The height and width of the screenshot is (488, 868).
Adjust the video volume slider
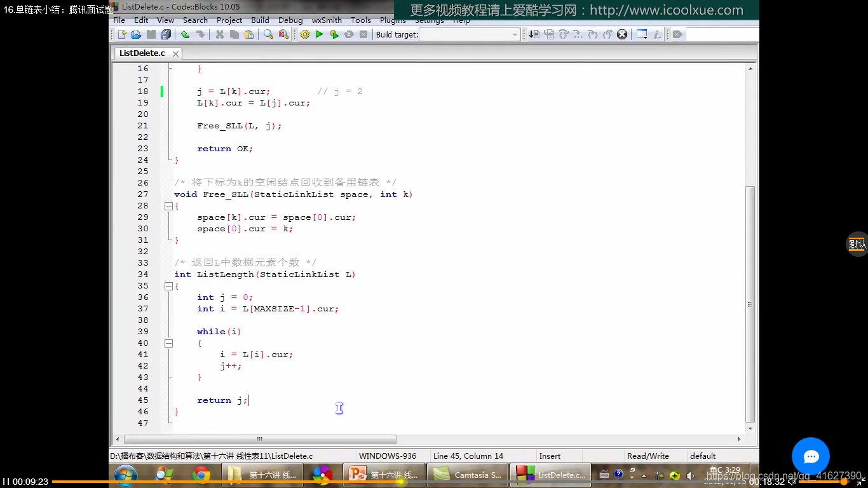[824, 482]
